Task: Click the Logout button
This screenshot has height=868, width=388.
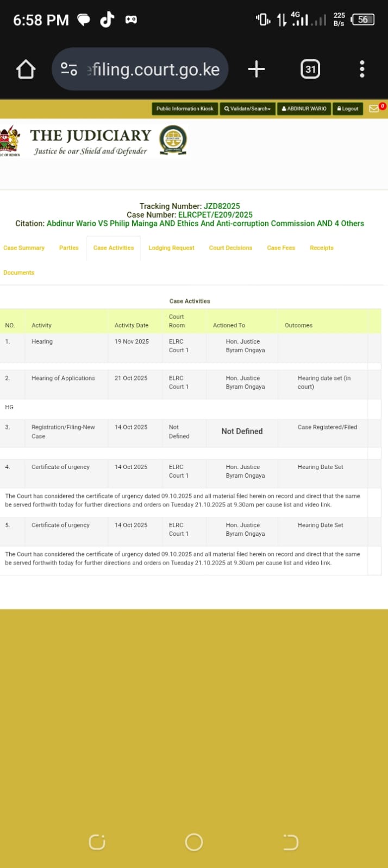Action: 348,109
